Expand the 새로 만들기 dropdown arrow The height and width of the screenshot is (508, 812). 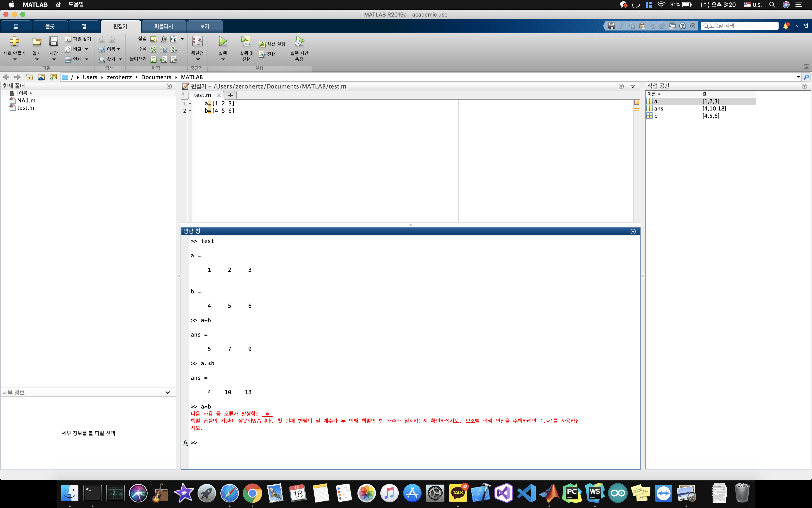pyautogui.click(x=14, y=59)
